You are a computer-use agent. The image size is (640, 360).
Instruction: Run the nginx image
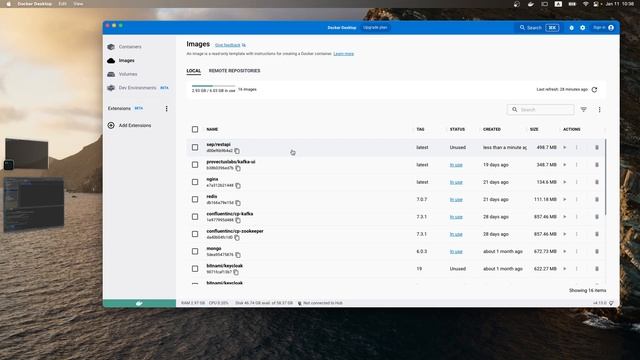[x=564, y=182]
